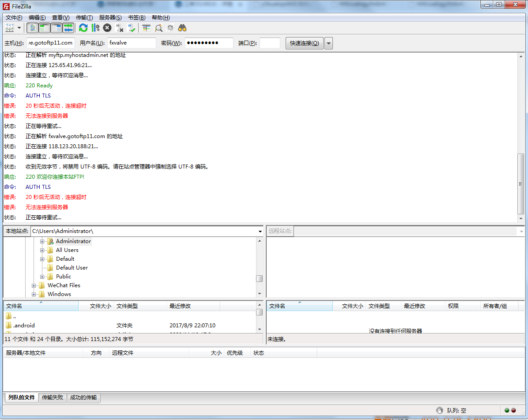Click the refresh file lists icon
Viewport: 528px width, 420px height.
click(83, 28)
